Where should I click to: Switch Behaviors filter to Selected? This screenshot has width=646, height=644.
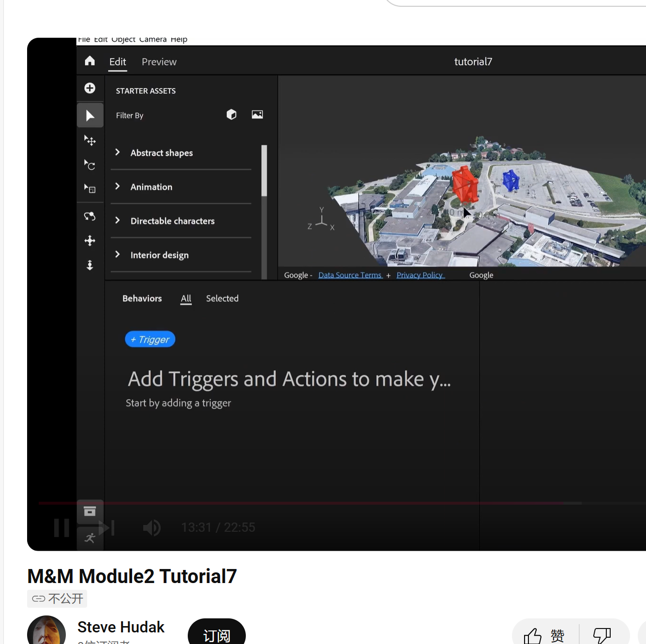click(222, 299)
